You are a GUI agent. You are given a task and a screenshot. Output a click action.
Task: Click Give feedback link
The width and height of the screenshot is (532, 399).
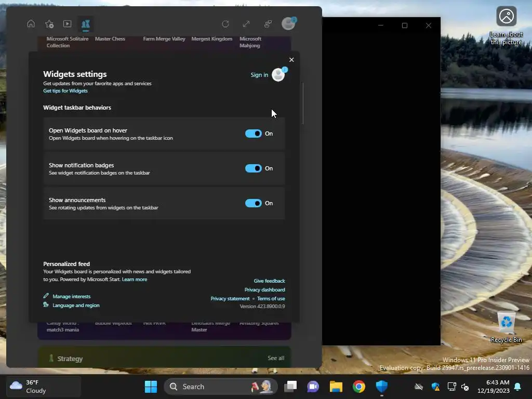pos(270,281)
